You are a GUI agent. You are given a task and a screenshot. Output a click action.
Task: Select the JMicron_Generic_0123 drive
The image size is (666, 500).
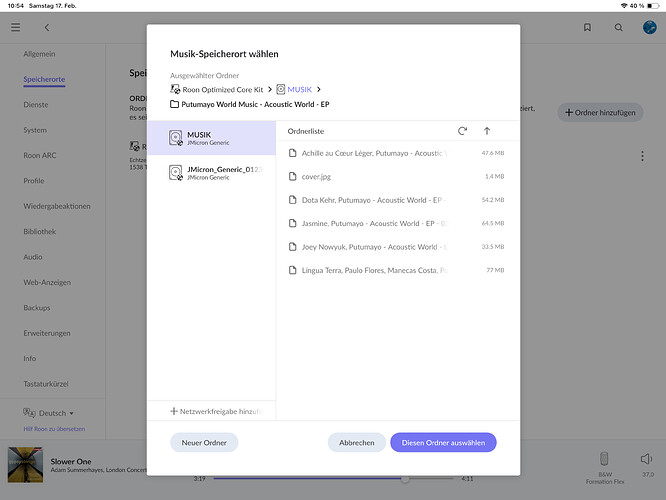[212, 173]
